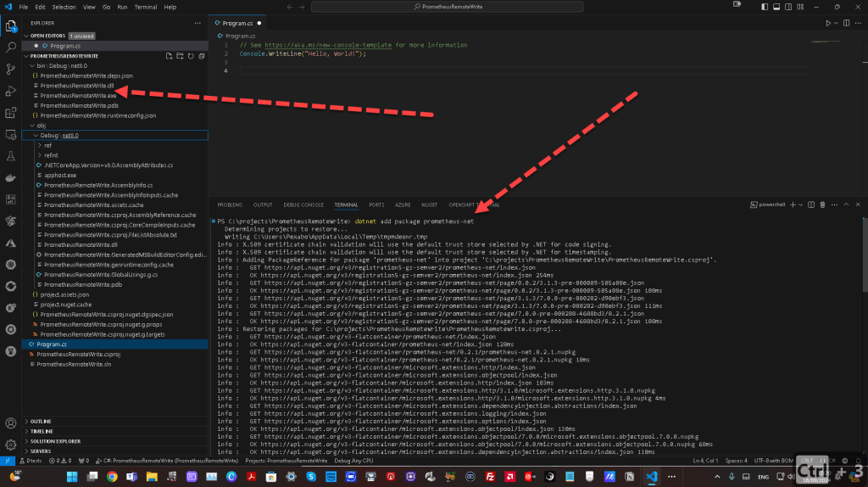
Task: Open Manage gear settings menu
Action: click(10, 445)
